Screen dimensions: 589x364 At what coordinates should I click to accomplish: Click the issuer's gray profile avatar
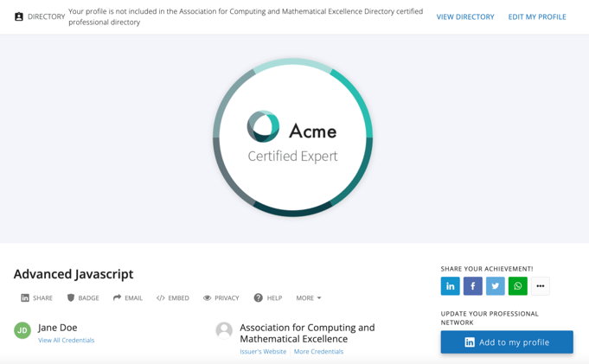(x=224, y=330)
